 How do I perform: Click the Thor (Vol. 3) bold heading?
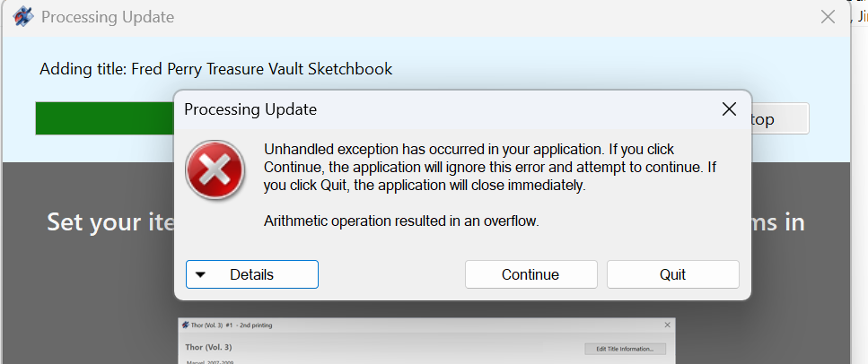coord(208,347)
